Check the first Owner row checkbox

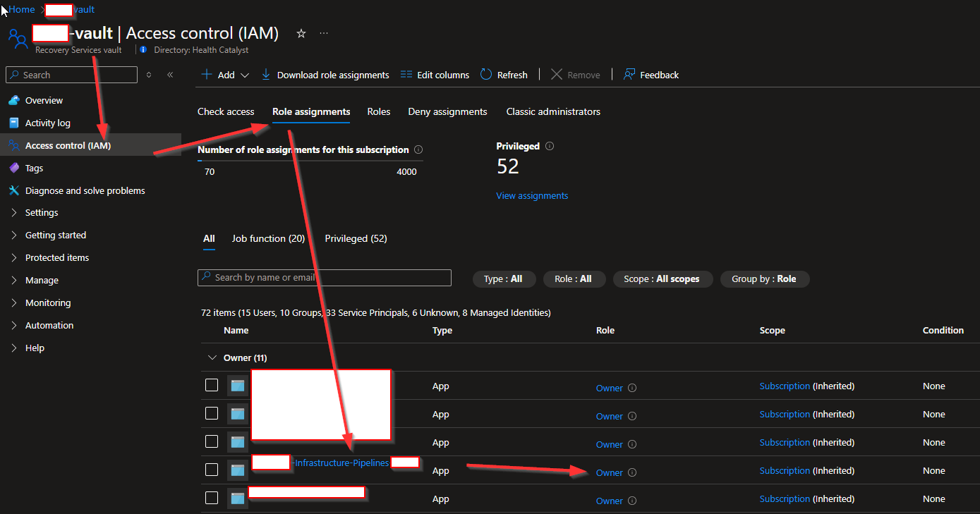(x=212, y=385)
